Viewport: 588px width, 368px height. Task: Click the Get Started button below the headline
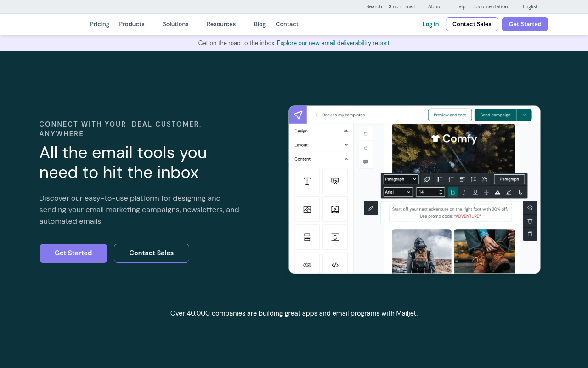click(x=73, y=253)
